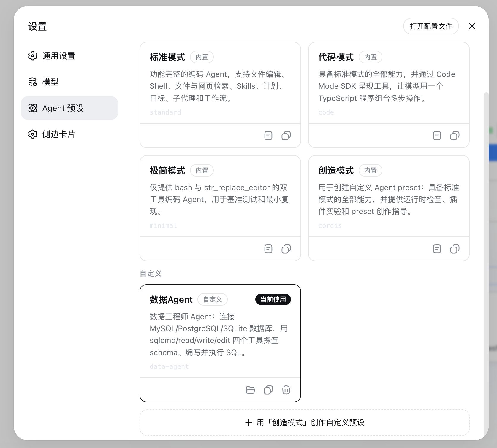
Task: Click the plus icon in create-preset button
Action: 249,422
